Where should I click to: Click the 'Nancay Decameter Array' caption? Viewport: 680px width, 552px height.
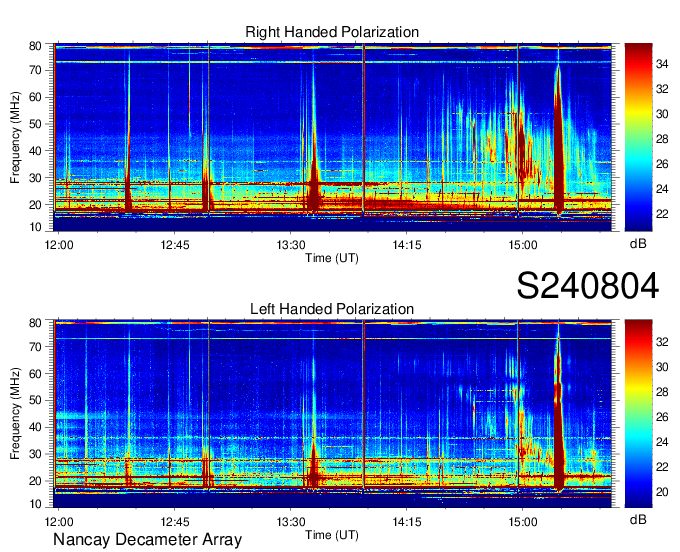147,540
